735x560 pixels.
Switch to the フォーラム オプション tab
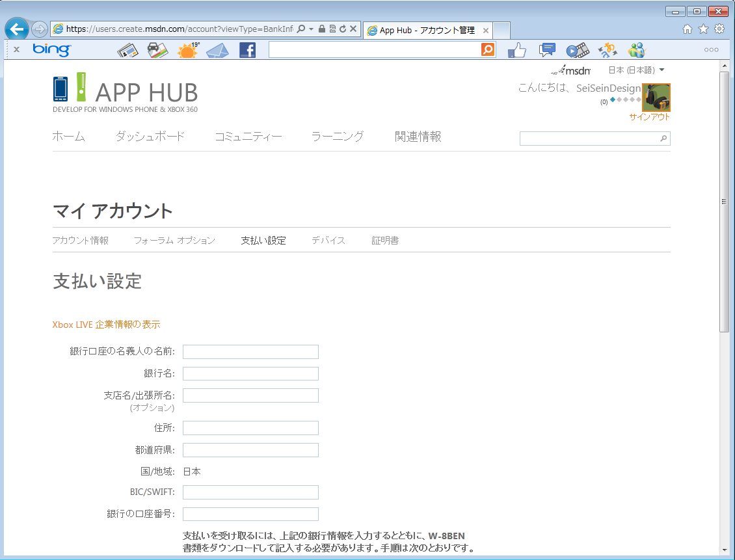(x=174, y=241)
